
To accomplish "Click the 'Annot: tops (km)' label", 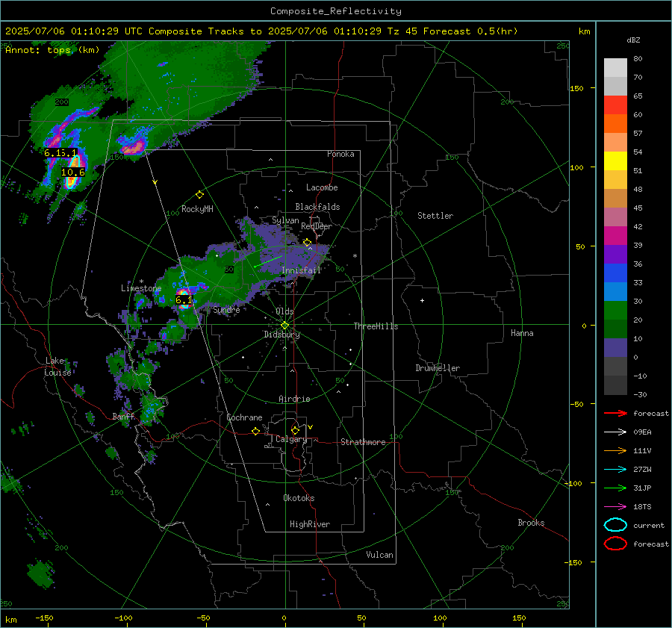I will pos(52,50).
